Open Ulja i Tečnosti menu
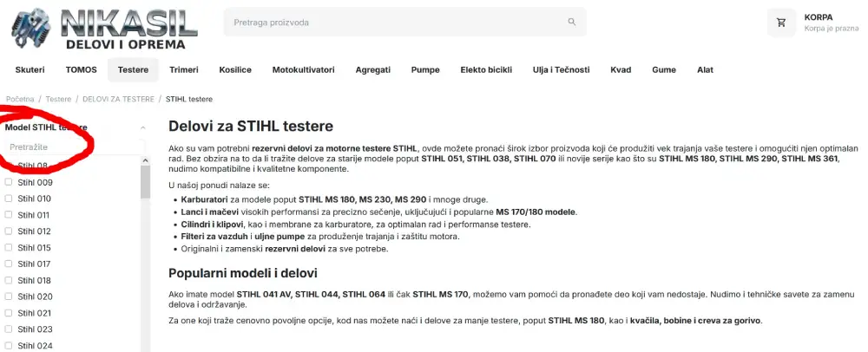 pos(561,69)
